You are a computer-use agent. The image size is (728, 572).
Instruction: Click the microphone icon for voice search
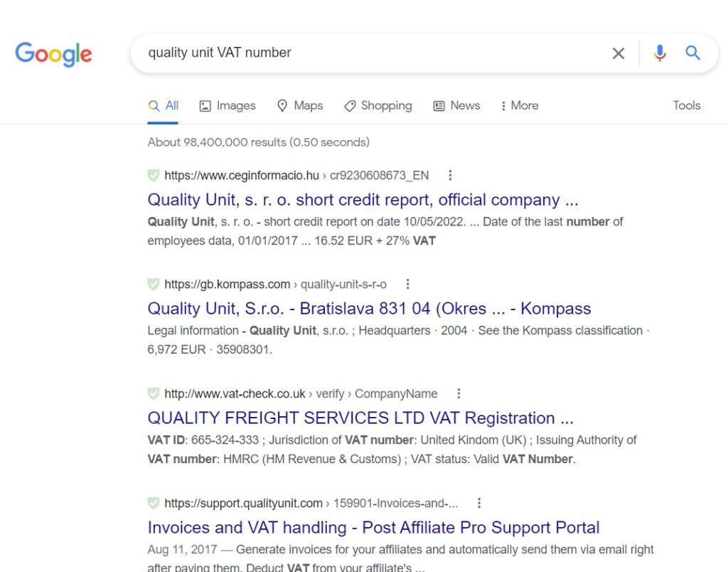(660, 53)
